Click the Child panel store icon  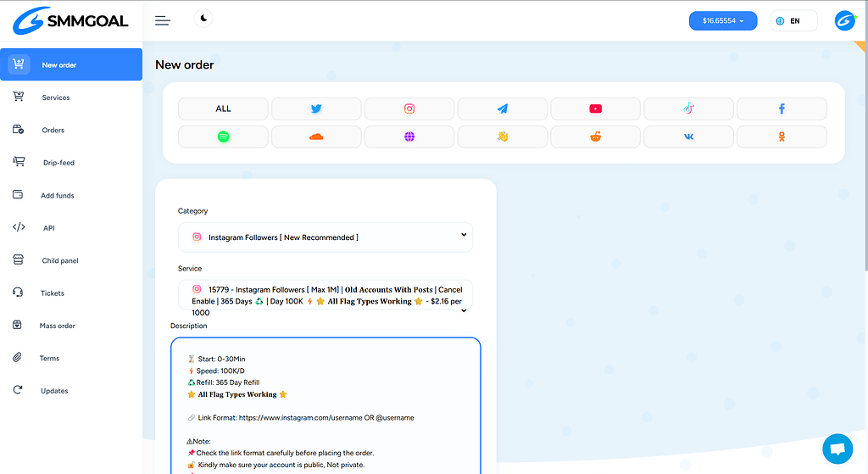pos(19,259)
